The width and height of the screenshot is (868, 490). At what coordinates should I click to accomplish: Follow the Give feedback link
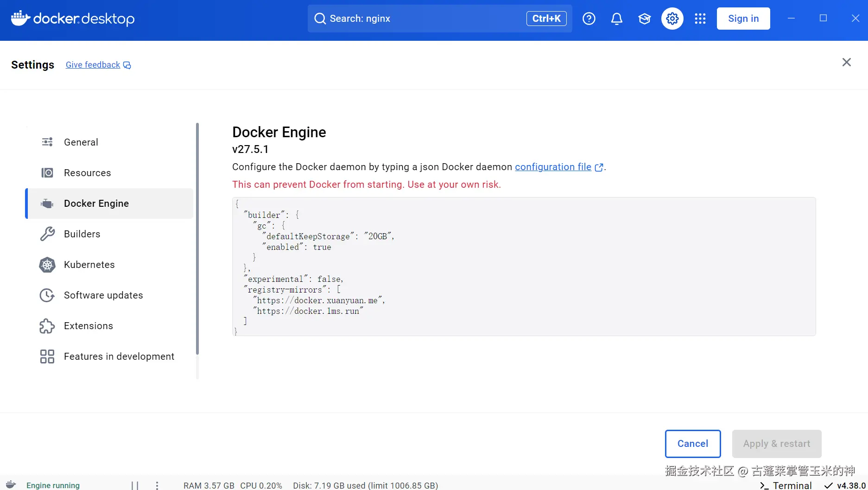(x=93, y=65)
